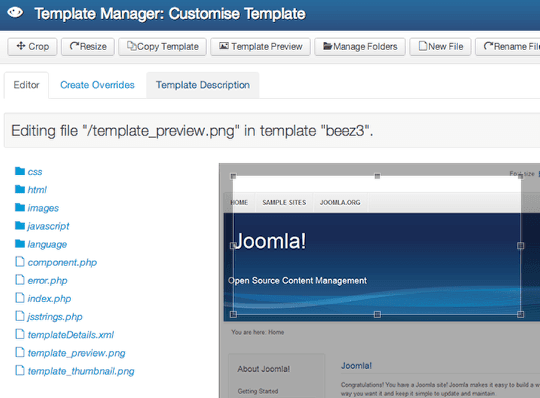Click the Crop toolbar button
The width and height of the screenshot is (540, 398).
pyautogui.click(x=32, y=46)
